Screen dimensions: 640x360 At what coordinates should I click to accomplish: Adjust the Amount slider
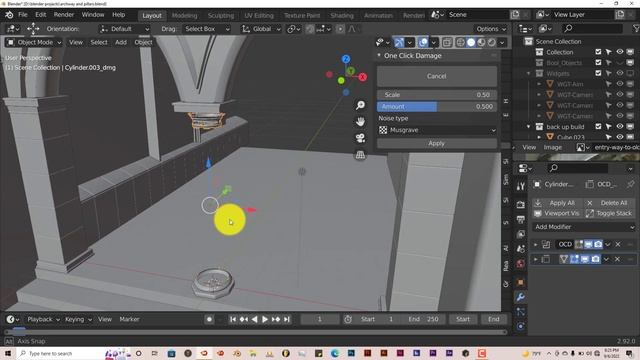(437, 107)
